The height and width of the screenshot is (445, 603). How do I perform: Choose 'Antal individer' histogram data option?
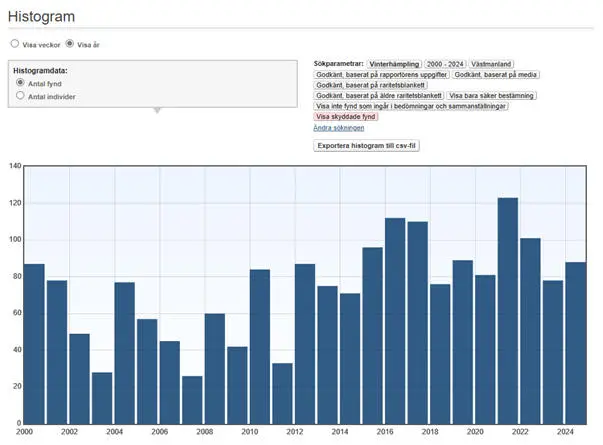pos(20,96)
